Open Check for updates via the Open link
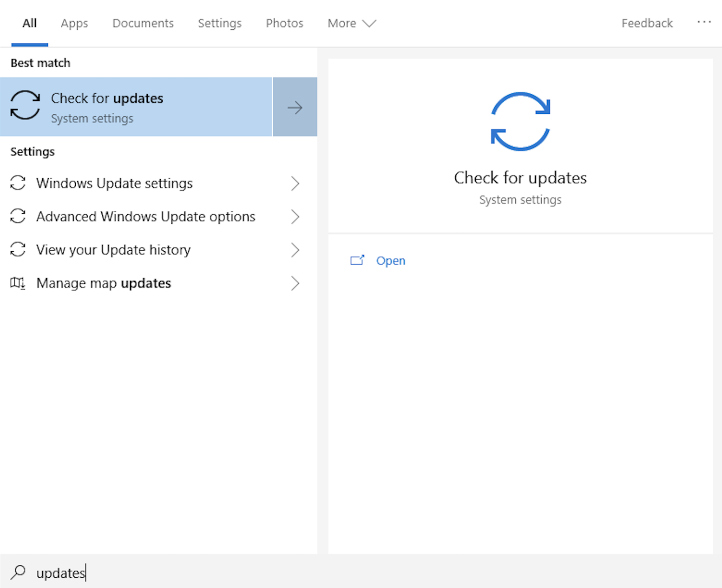 click(391, 261)
